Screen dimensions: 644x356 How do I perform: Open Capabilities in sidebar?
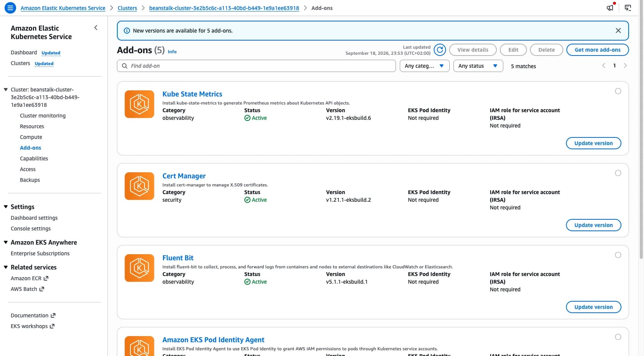pyautogui.click(x=34, y=158)
